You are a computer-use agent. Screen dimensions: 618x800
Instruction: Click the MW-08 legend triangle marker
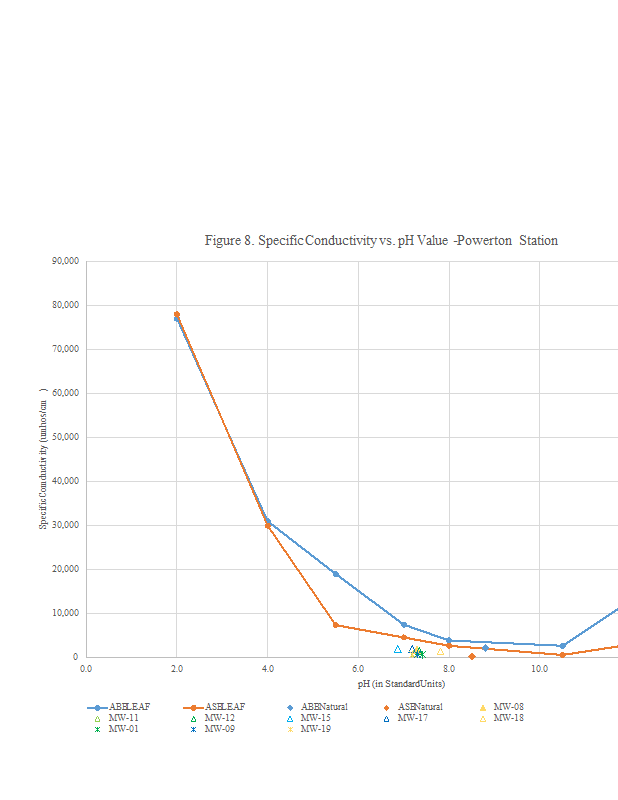pos(482,707)
